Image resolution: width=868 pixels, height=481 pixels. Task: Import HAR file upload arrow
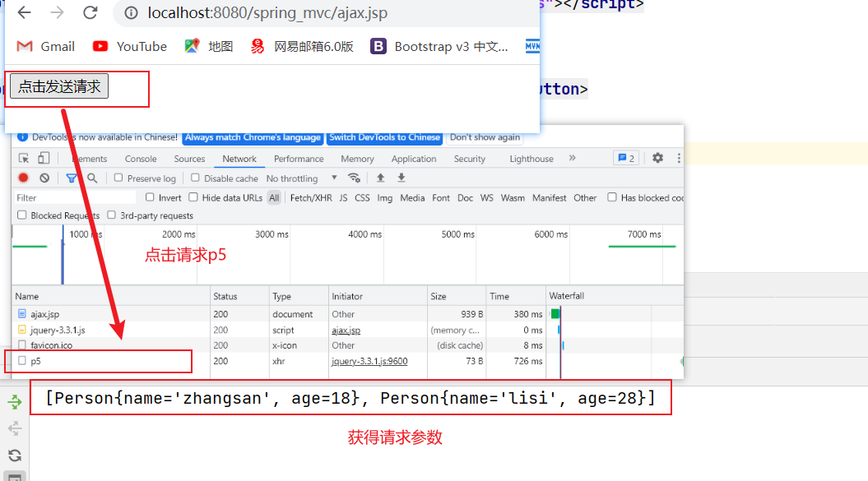click(x=380, y=178)
